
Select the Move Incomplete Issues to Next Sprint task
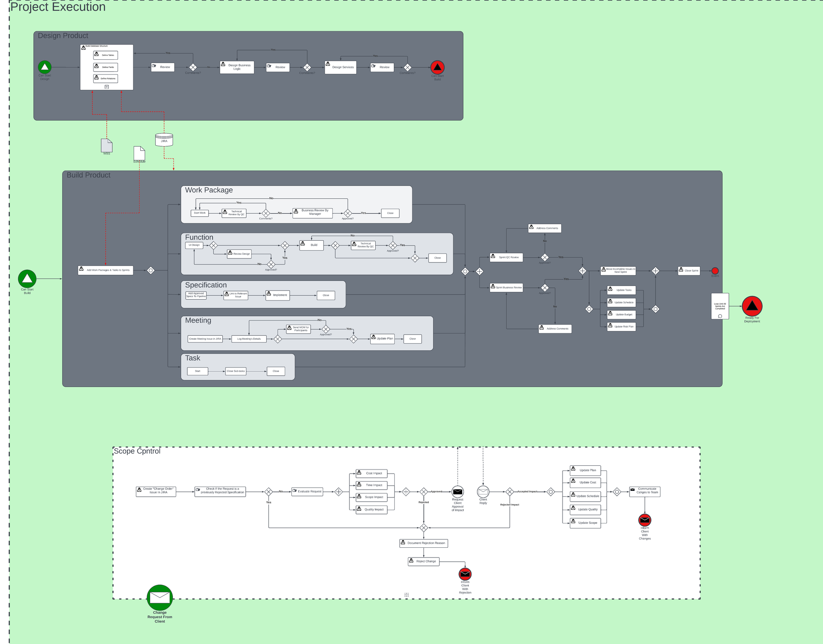(x=618, y=270)
